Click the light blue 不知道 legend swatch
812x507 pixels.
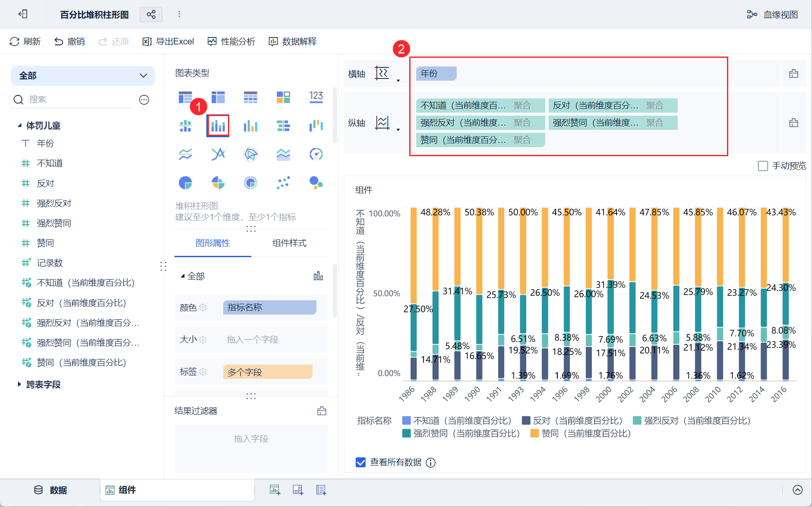[x=406, y=420]
